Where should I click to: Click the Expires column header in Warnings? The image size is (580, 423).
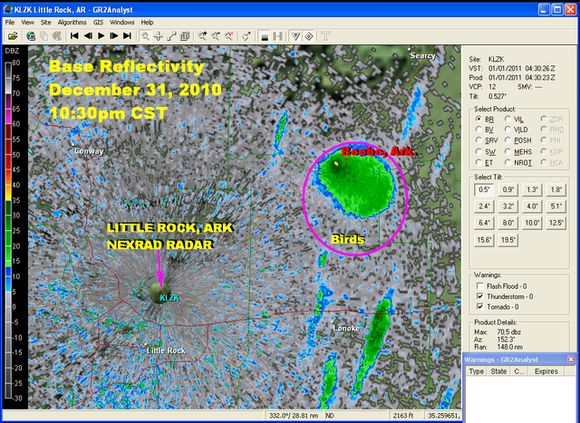(x=546, y=371)
